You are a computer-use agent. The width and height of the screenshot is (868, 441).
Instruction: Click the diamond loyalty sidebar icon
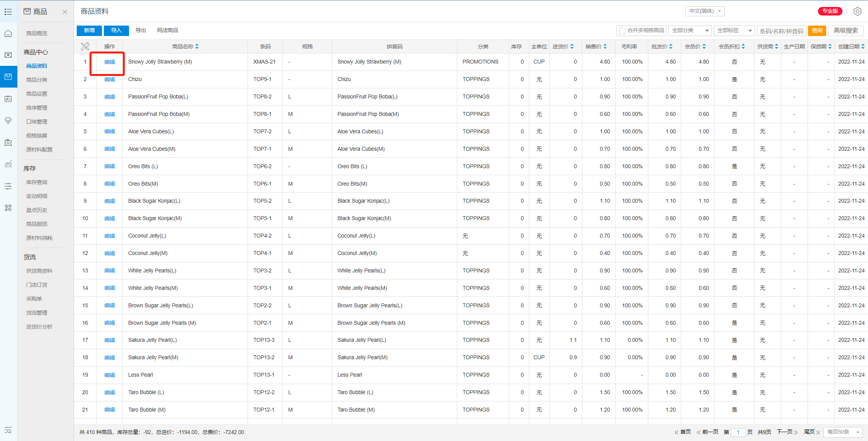point(8,121)
